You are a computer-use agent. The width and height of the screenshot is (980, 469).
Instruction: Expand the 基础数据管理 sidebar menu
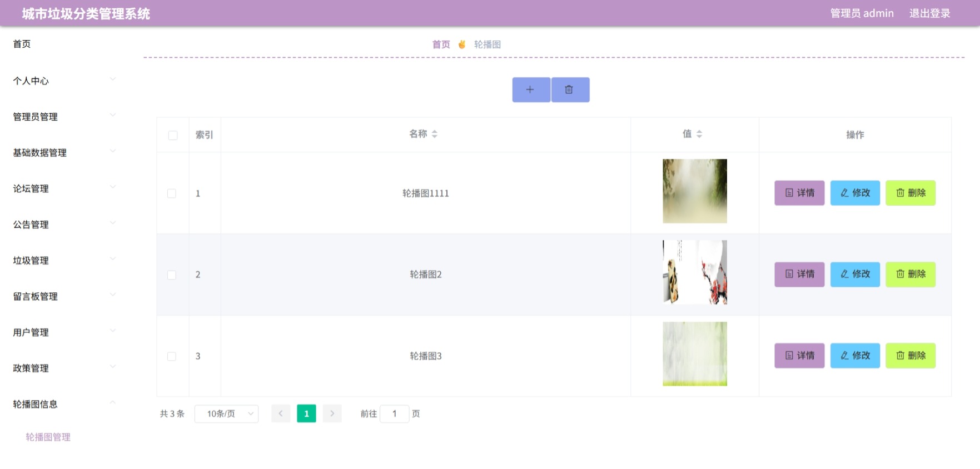point(64,153)
